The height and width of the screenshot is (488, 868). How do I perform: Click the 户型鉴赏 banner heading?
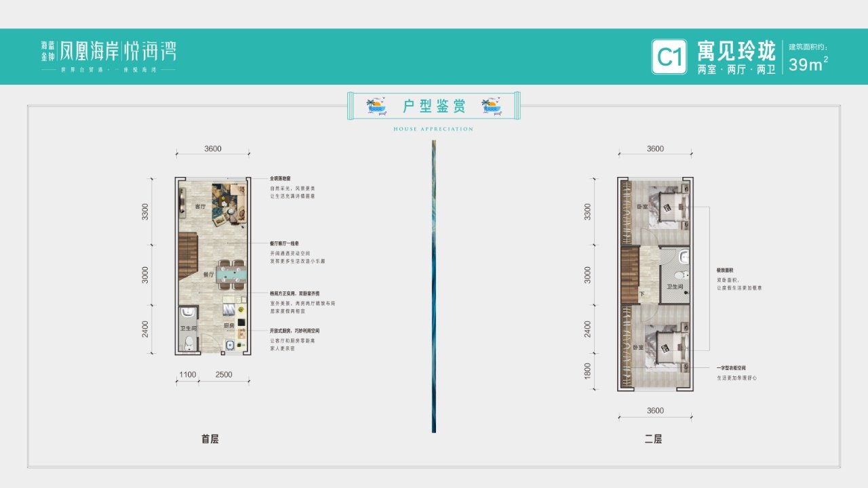tap(434, 106)
